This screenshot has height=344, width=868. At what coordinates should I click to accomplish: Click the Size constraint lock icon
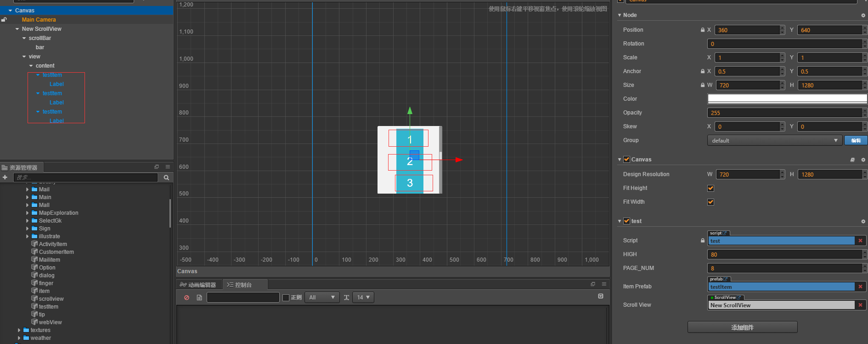pos(703,85)
